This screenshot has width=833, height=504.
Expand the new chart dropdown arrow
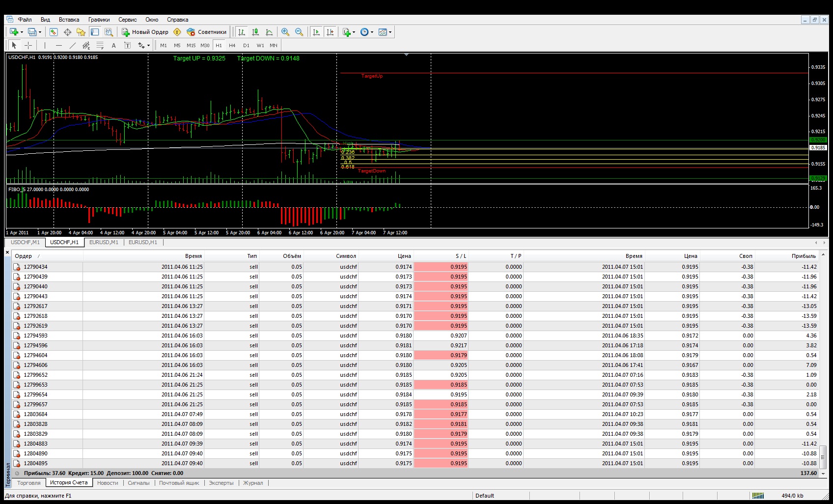pos(22,32)
